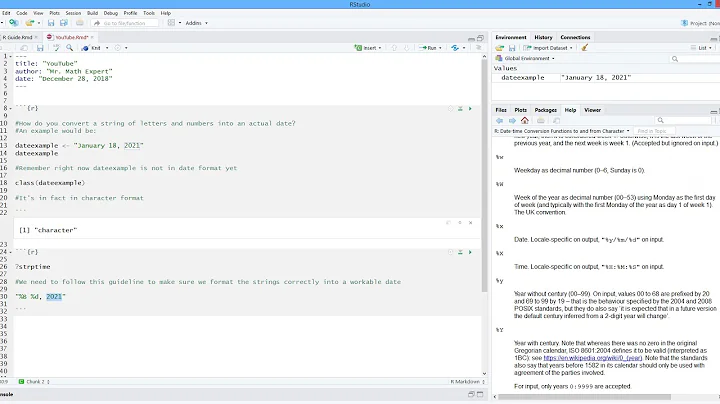Image resolution: width=720 pixels, height=404 pixels.
Task: Open the Run dropdown menu
Action: [x=440, y=48]
